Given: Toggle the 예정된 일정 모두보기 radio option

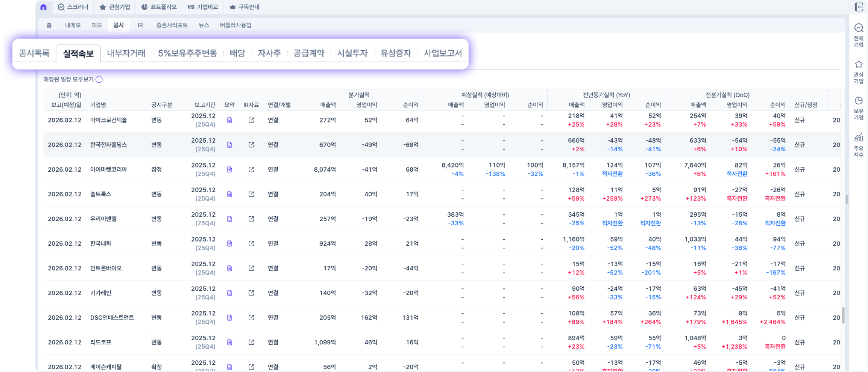Looking at the screenshot, I should [x=99, y=79].
